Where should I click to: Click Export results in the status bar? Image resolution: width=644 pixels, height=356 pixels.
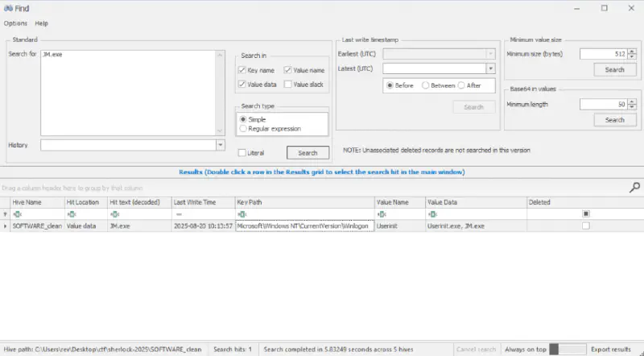[611, 350]
